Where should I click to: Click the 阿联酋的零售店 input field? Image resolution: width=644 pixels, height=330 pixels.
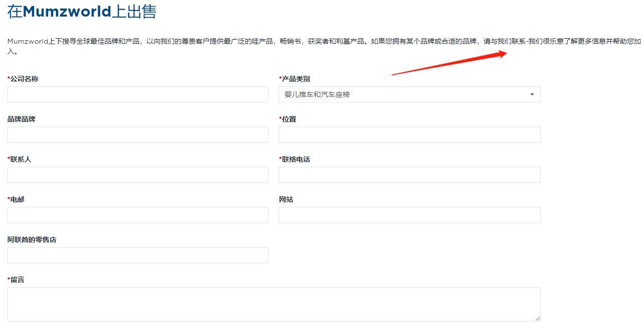138,255
